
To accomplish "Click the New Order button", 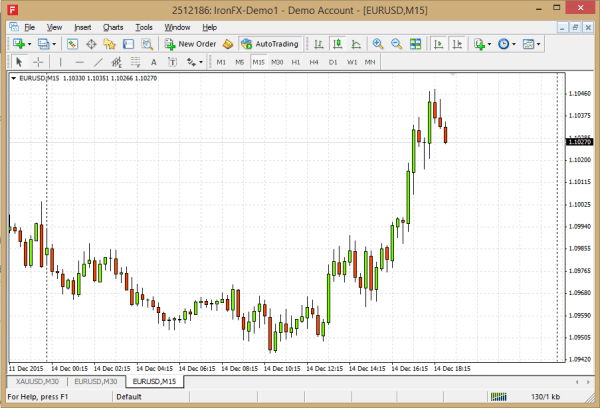I will pos(190,44).
